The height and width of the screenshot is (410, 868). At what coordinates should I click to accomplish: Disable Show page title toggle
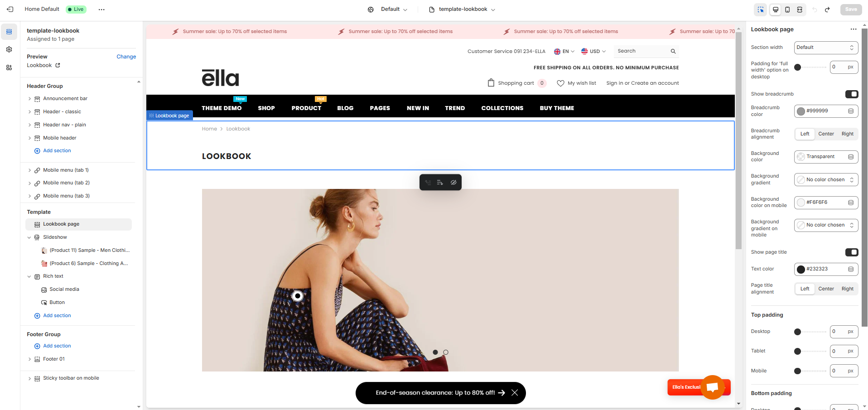[x=851, y=252]
